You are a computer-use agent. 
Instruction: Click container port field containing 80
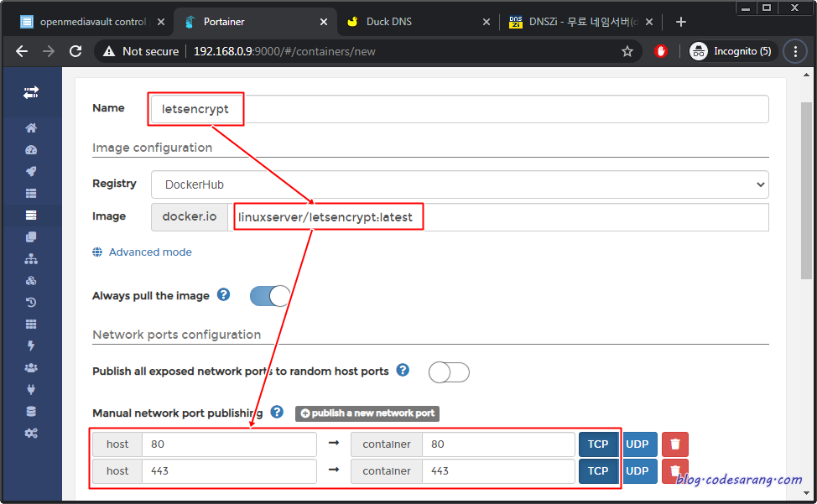498,444
